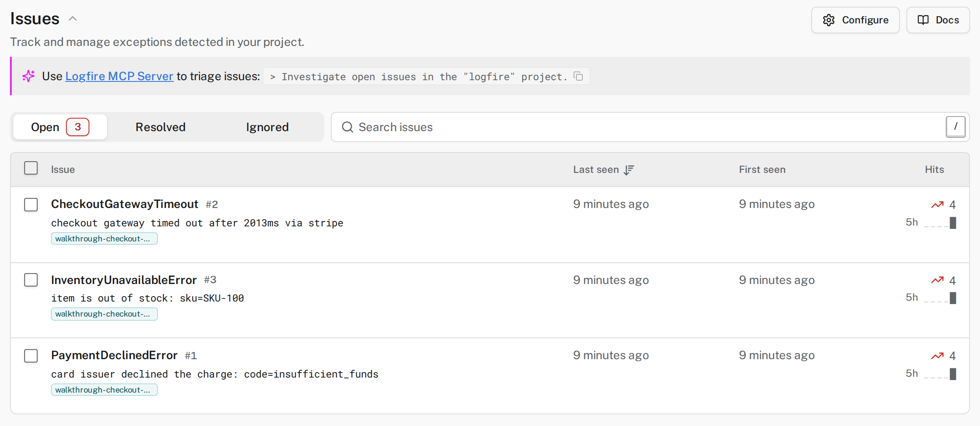Click the Last seen sort descending icon

tap(629, 170)
